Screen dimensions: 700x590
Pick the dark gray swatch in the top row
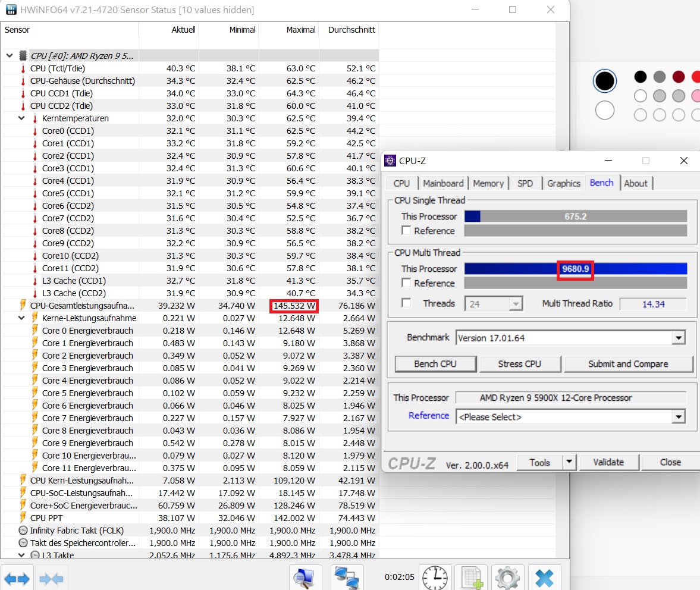[x=660, y=77]
